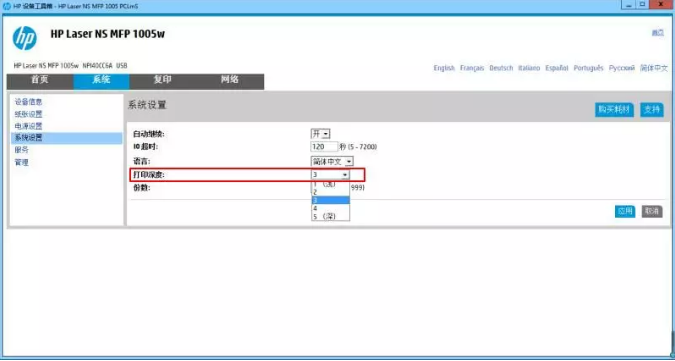Viewport: 675px width, 361px height.
Task: Click the HP icon in title bar
Action: pyautogui.click(x=6, y=7)
